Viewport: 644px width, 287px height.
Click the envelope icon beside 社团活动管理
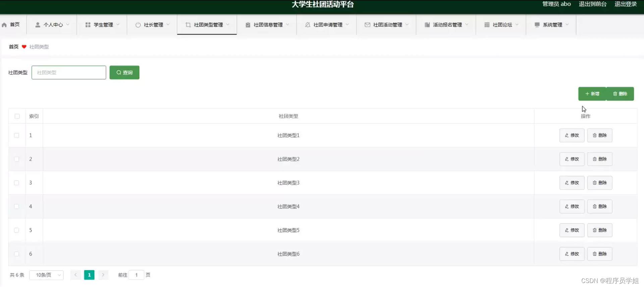(x=367, y=25)
